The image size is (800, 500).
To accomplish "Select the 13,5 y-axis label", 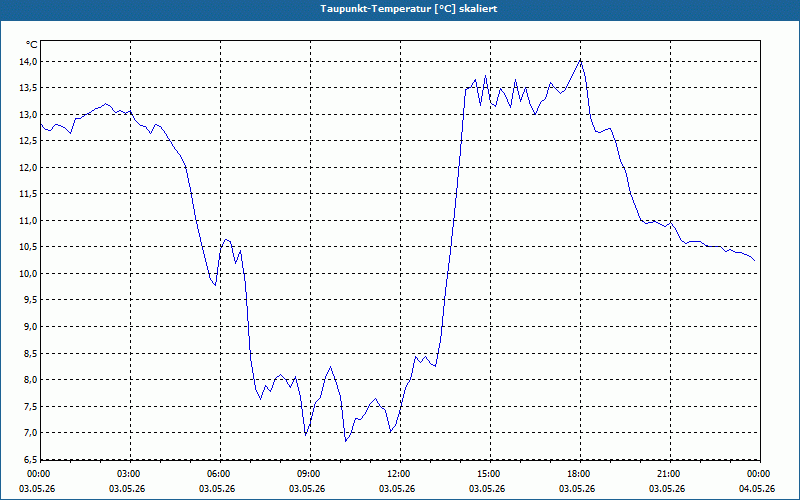I will [28, 88].
